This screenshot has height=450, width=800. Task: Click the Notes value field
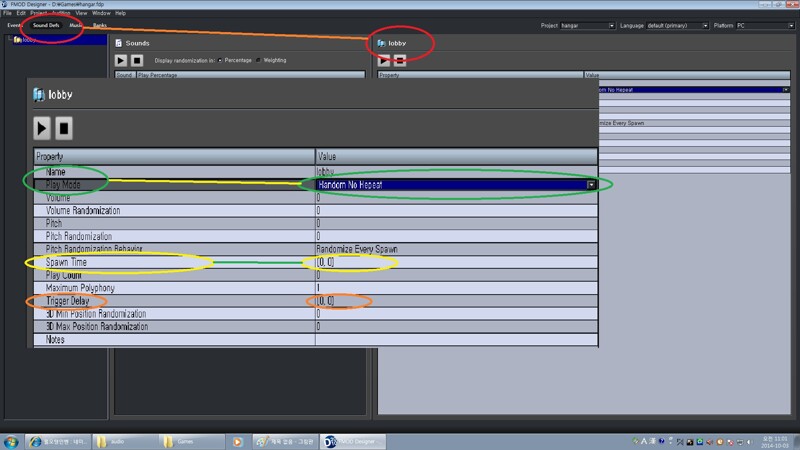(x=457, y=339)
